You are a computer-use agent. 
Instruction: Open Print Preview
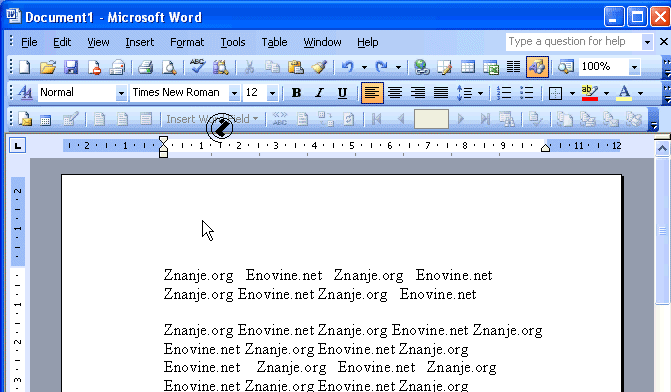(169, 67)
